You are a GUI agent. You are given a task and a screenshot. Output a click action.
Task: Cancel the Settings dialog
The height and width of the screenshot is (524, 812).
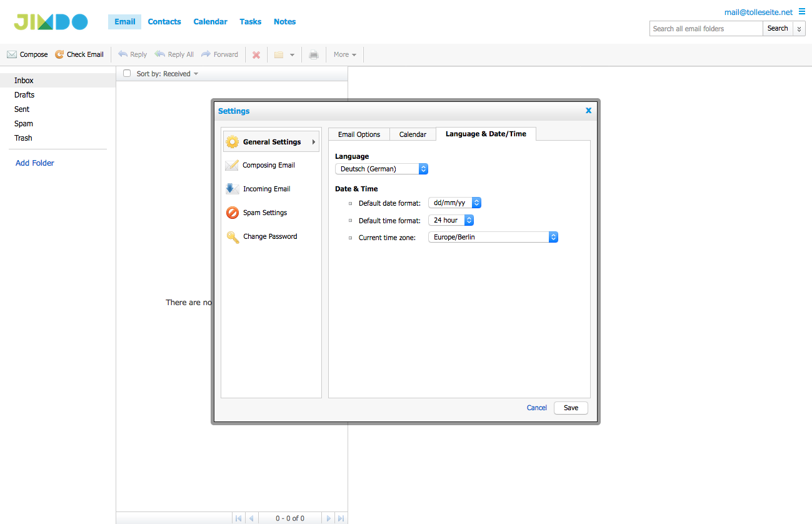537,408
